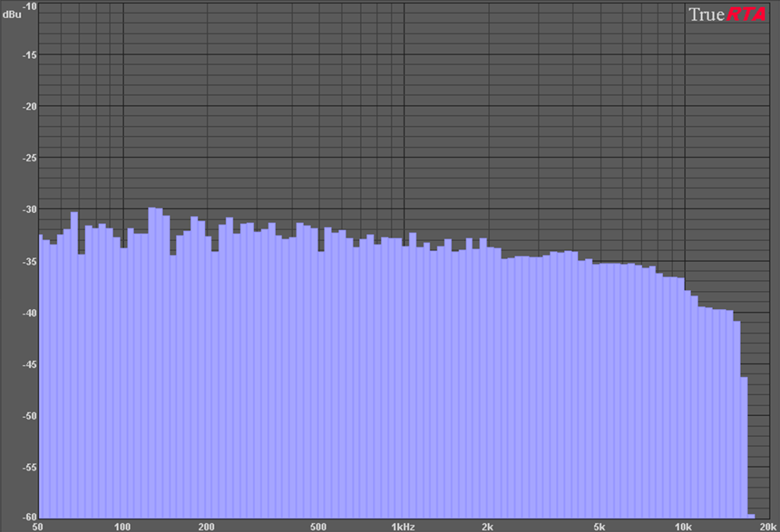Click the 500 frequency axis label
Screen dimensions: 780x532
coord(318,527)
